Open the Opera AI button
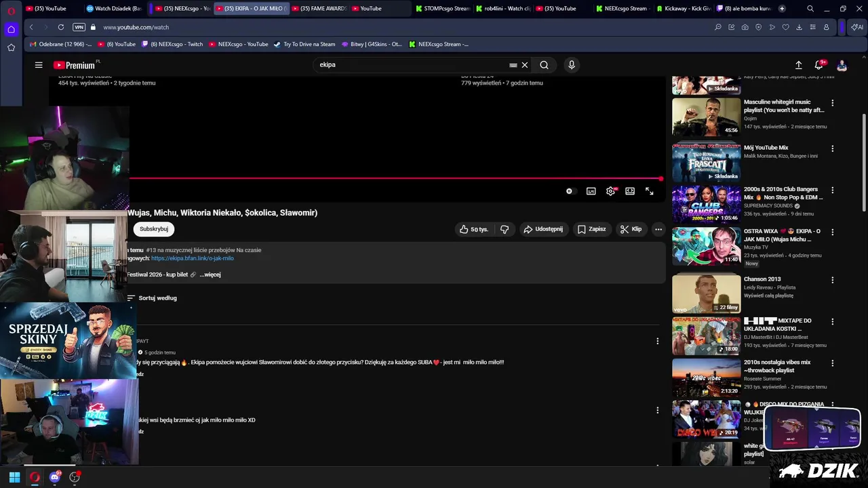 [x=857, y=27]
